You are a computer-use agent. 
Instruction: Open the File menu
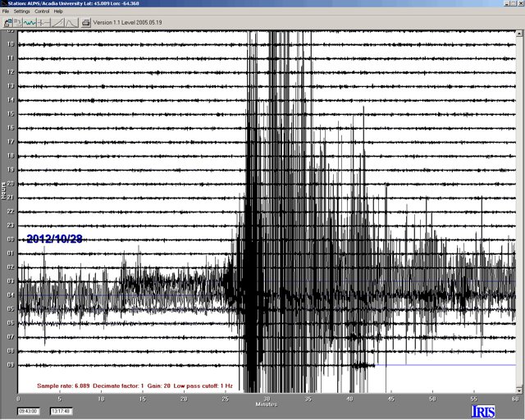(x=6, y=11)
